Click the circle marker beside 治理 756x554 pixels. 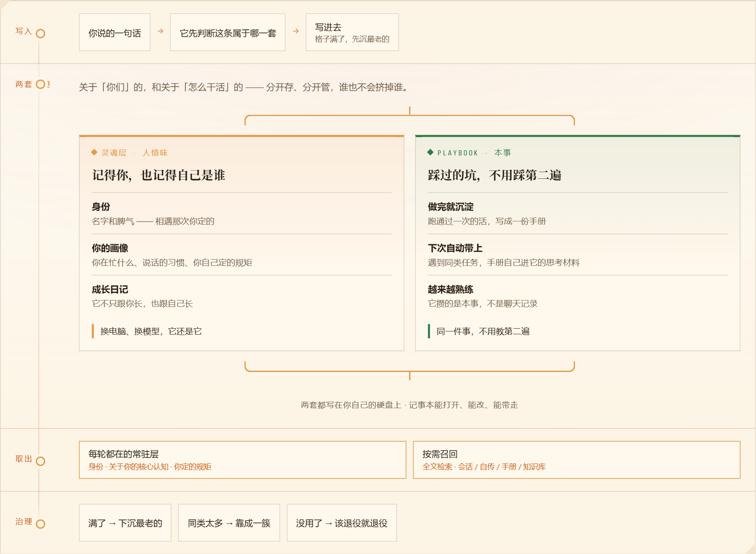(x=40, y=524)
